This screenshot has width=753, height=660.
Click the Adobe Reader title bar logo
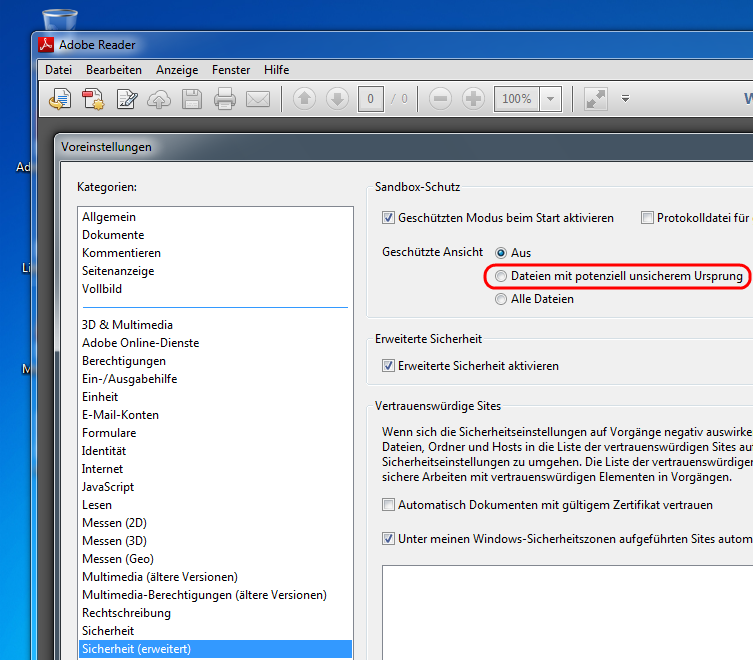(x=46, y=44)
